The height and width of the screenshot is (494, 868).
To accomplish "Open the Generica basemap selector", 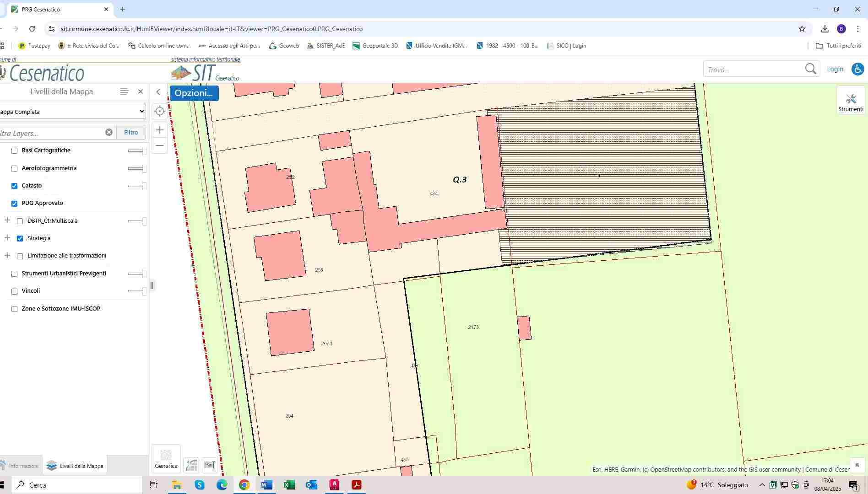I will coord(166,458).
